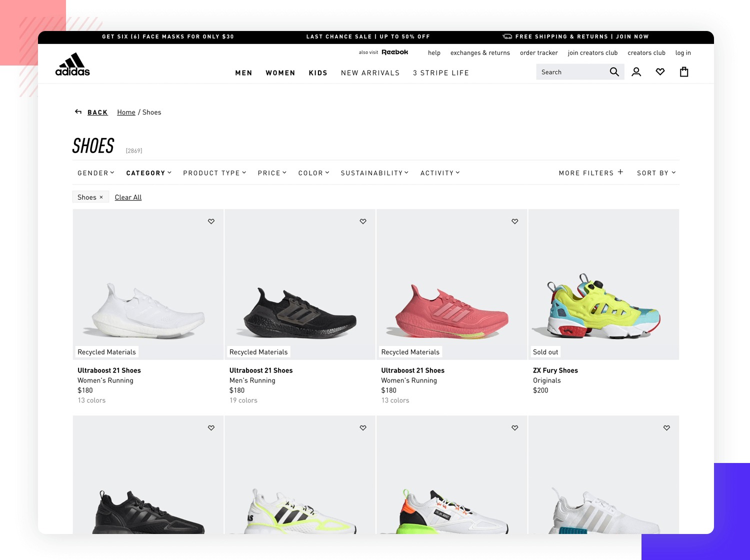Go to New Arrivals
The height and width of the screenshot is (560, 750).
[x=370, y=73]
